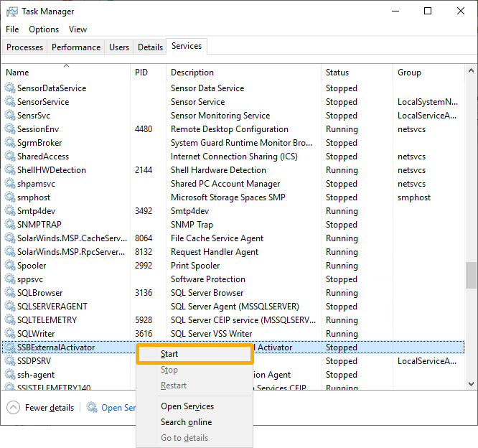Click the SharedAccess gear icon

(10, 156)
